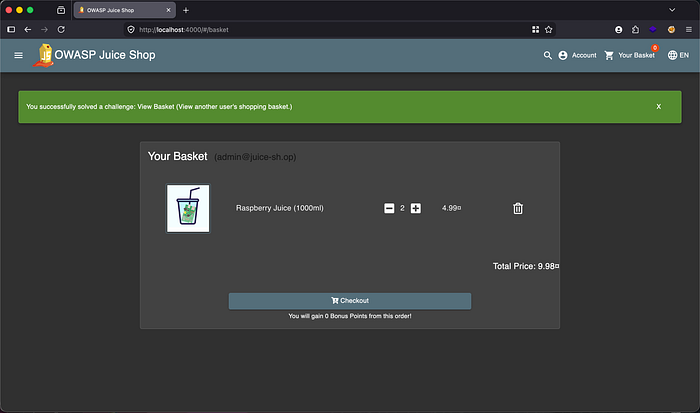The image size is (700, 413).
Task: Click the purple extension icon
Action: tap(653, 29)
